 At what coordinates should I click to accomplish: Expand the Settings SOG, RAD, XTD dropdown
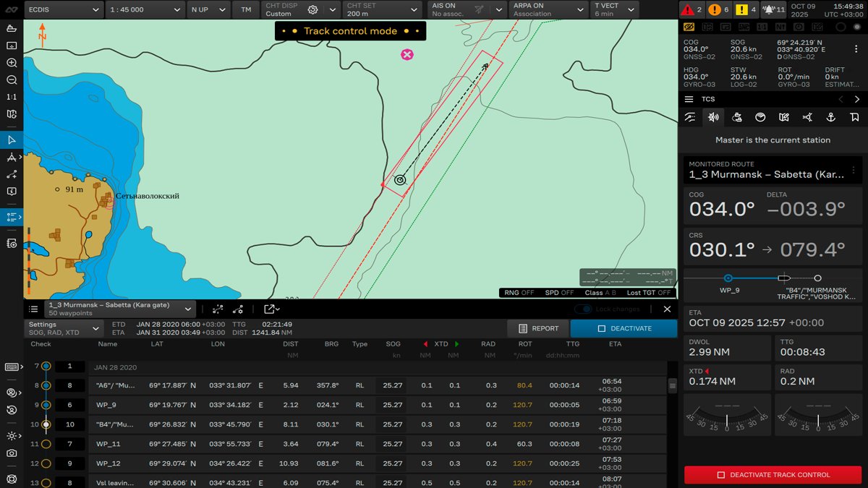tap(64, 328)
